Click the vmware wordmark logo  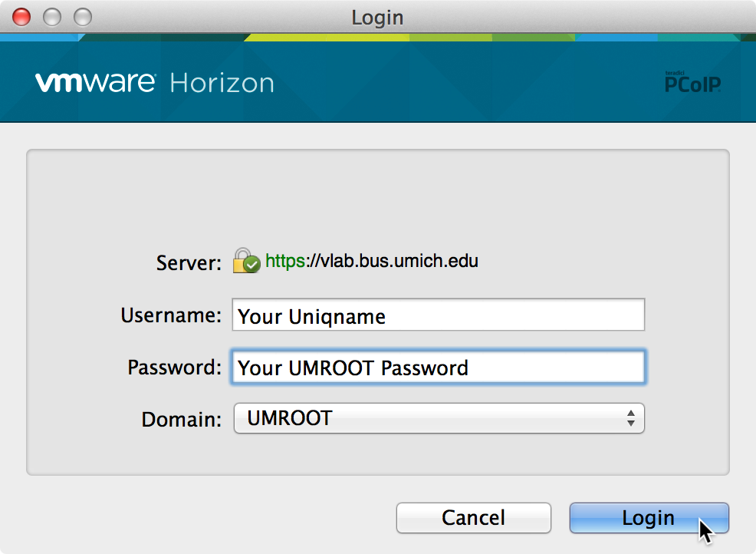(x=95, y=82)
